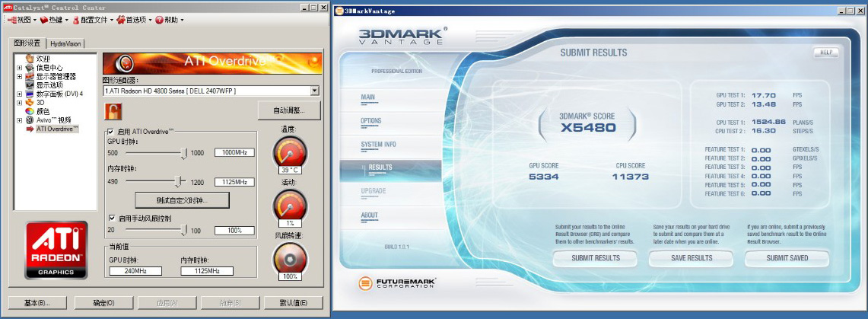Click the ATI Radeon Graphics logo

click(x=56, y=250)
